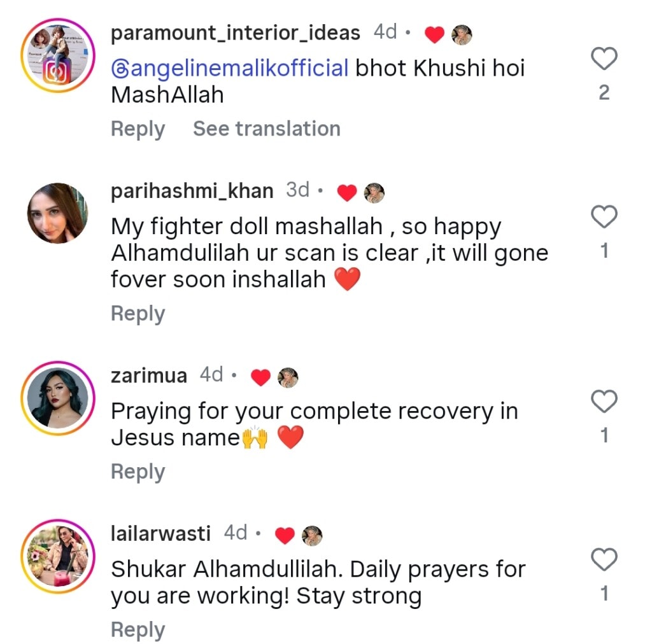
Task: Like parihashmi_khan's comment using the heart outline
Action: pyautogui.click(x=604, y=216)
